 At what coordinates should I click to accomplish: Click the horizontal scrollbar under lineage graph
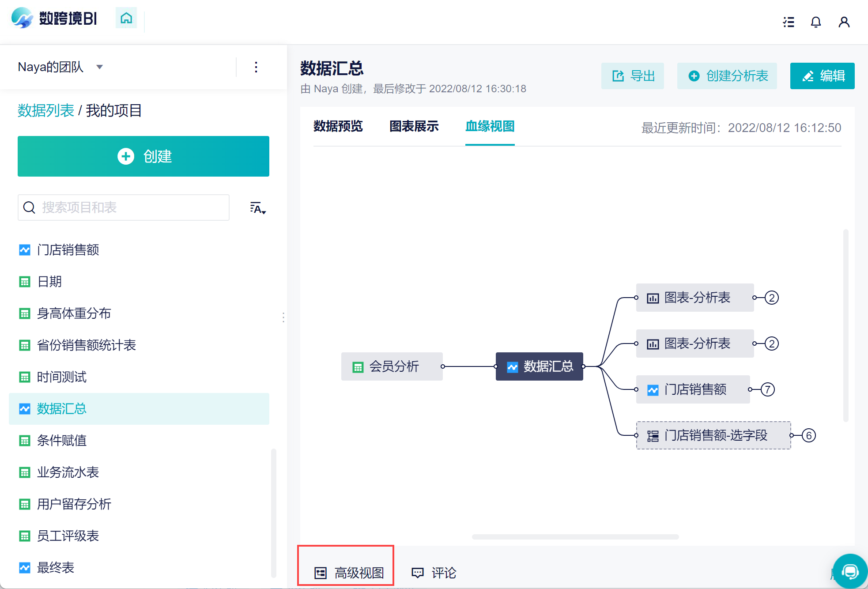click(x=575, y=537)
